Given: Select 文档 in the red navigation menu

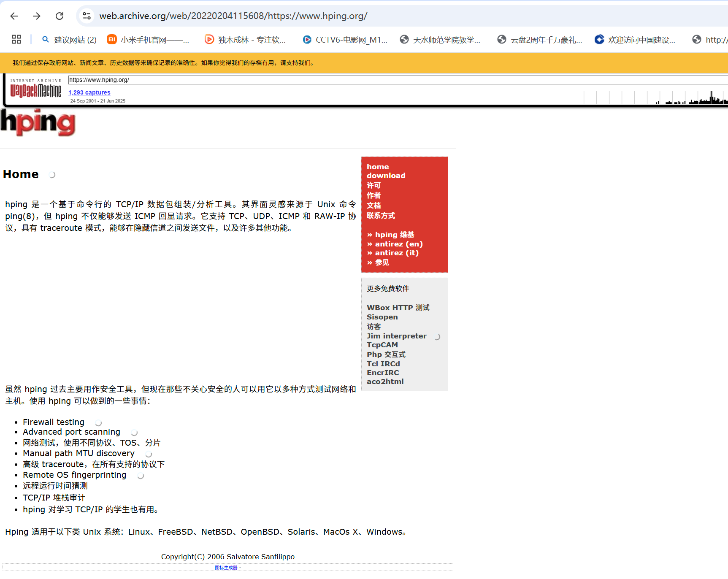Looking at the screenshot, I should 373,206.
